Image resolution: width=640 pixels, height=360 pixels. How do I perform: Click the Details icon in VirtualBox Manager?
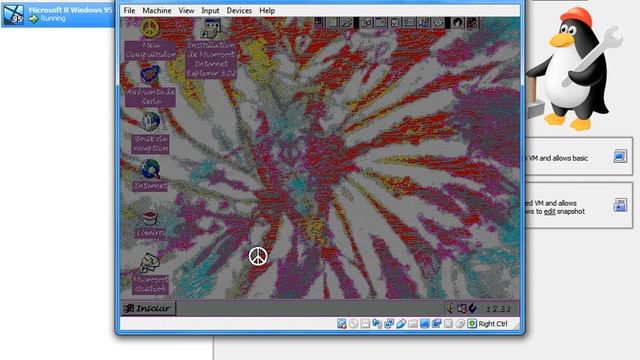(x=620, y=156)
